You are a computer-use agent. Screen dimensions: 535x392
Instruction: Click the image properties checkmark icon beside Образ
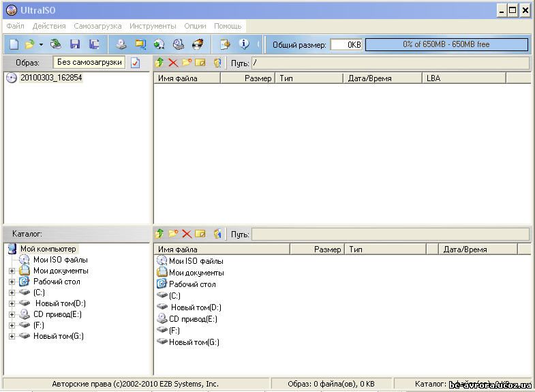pyautogui.click(x=136, y=63)
